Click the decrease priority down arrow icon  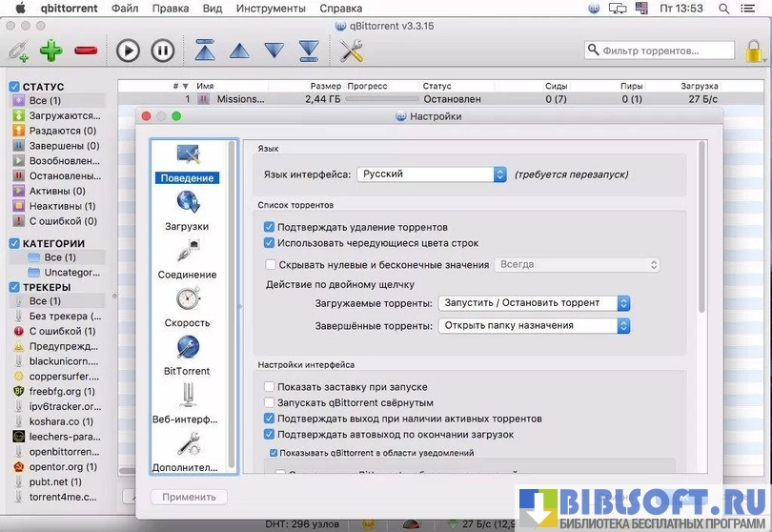click(274, 50)
